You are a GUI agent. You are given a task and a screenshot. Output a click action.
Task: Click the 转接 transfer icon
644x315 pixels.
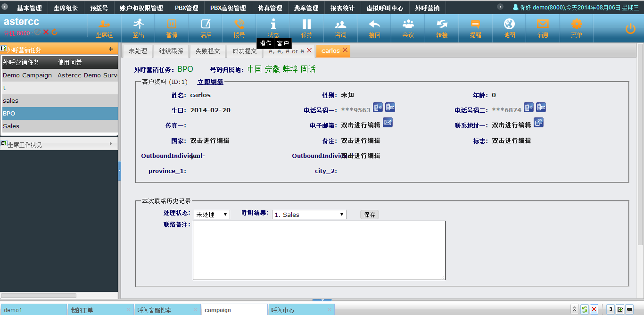coord(442,27)
